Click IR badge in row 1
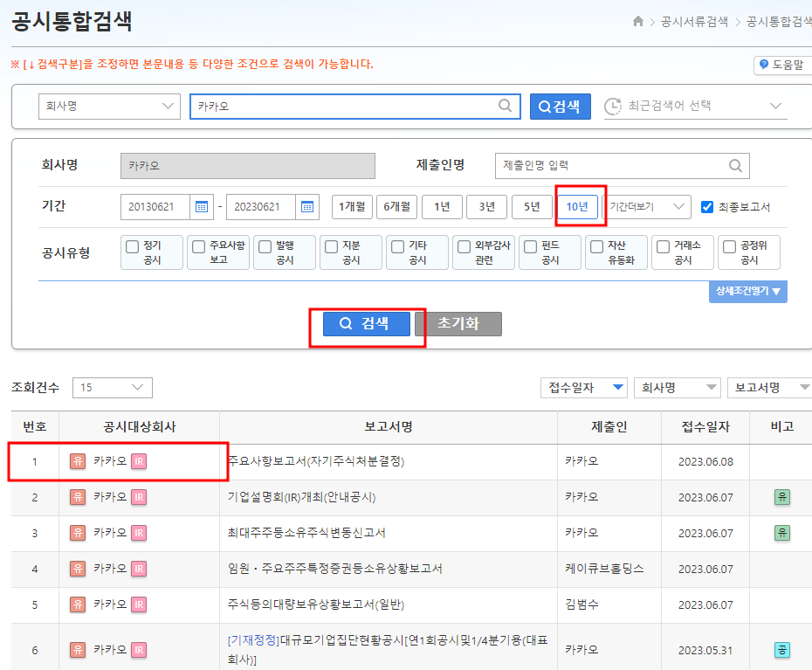The width and height of the screenshot is (812, 670). point(139,461)
